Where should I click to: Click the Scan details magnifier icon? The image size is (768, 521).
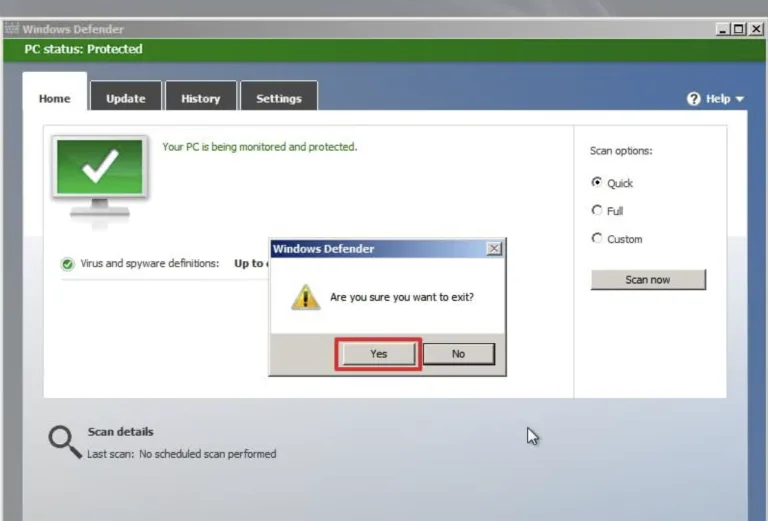pyautogui.click(x=65, y=442)
